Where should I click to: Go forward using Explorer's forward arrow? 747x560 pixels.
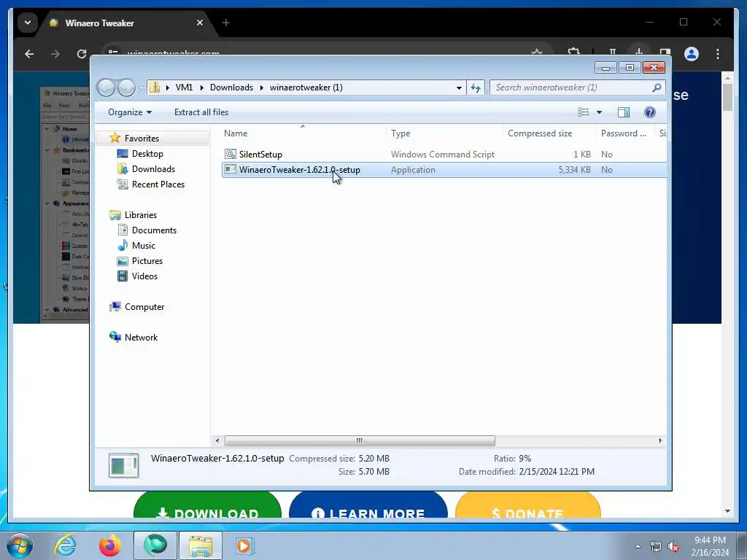126,87
